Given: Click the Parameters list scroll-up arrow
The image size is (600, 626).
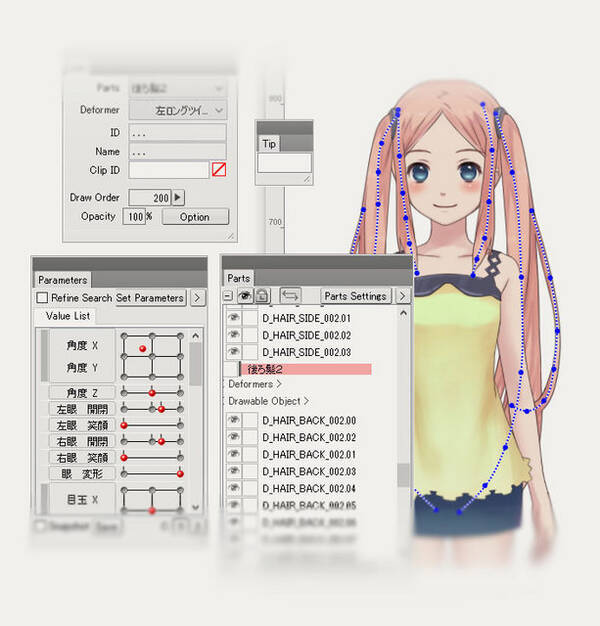Looking at the screenshot, I should [195, 336].
